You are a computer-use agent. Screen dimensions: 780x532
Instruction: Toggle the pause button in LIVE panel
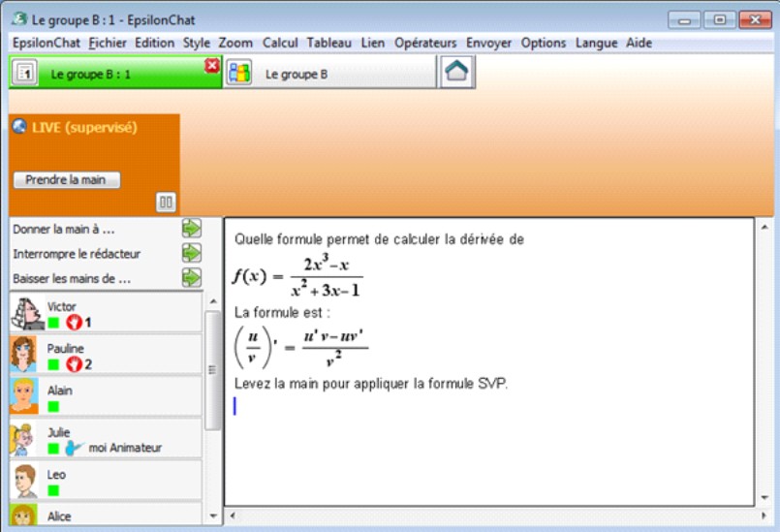tap(166, 203)
